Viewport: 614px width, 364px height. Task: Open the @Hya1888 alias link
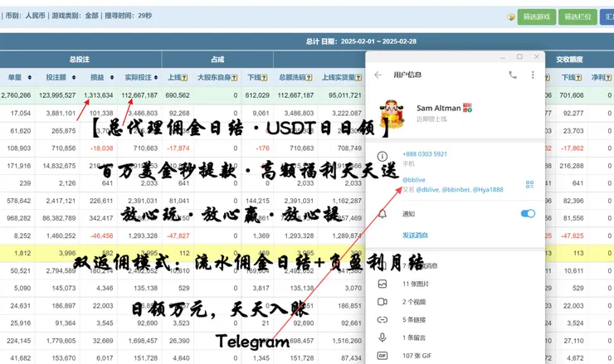pyautogui.click(x=488, y=189)
